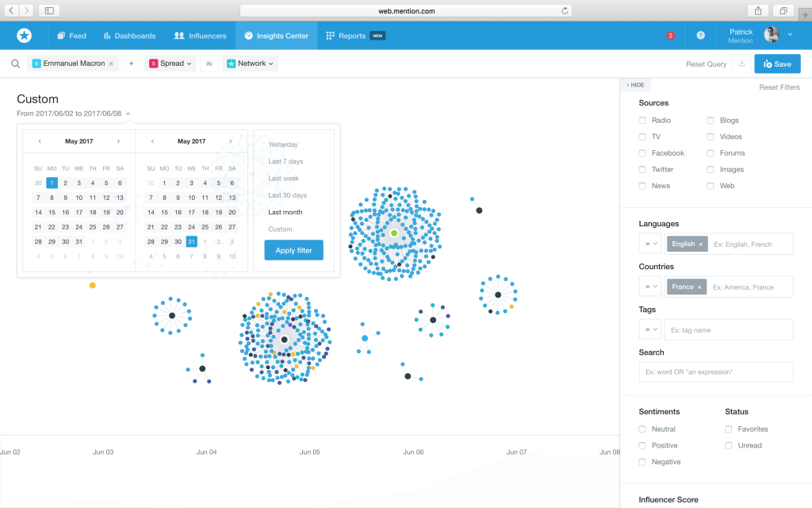The image size is (812, 508).
Task: Expand the user account menu chevron
Action: (x=791, y=35)
